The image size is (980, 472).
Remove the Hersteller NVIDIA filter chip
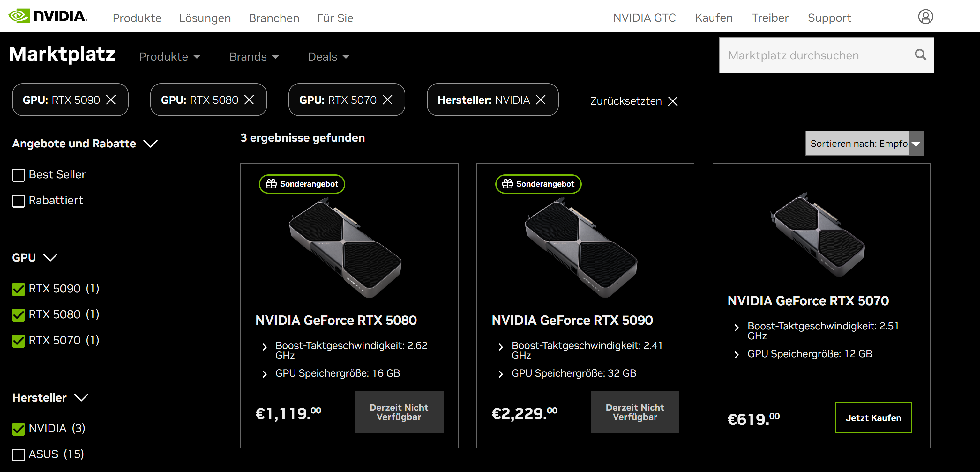[x=541, y=100]
